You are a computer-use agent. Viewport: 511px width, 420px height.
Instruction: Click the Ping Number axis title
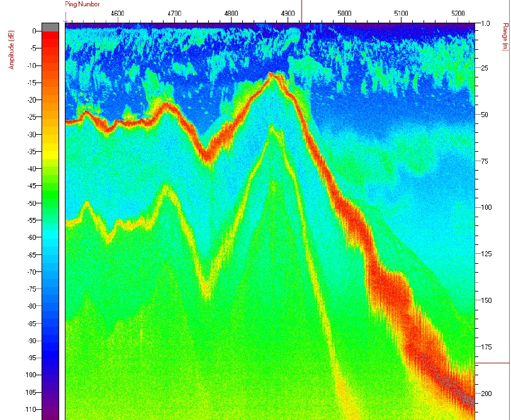click(82, 4)
